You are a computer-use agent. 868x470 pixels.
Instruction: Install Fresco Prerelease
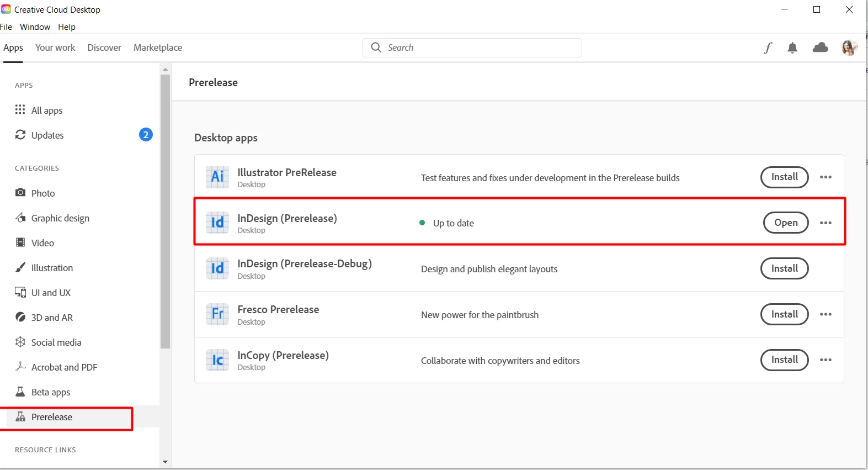tap(784, 314)
